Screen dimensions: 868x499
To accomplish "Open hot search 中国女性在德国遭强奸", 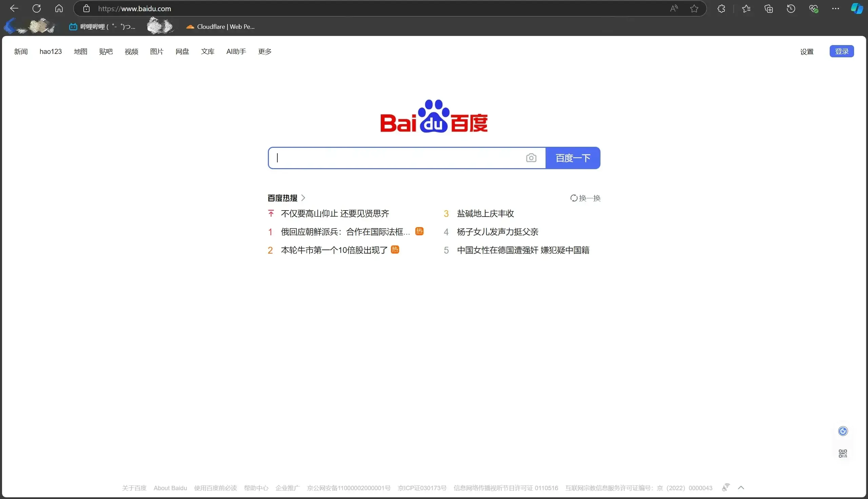I will [x=523, y=250].
